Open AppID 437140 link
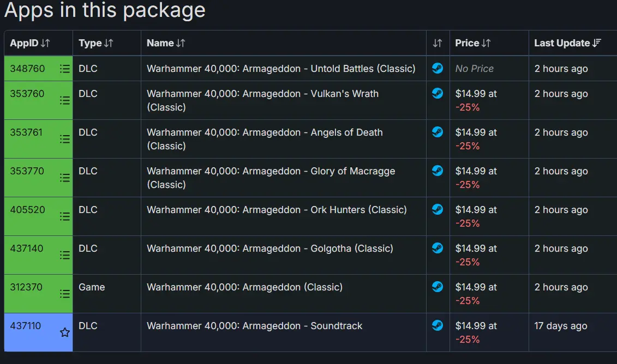617x364 pixels. point(27,248)
